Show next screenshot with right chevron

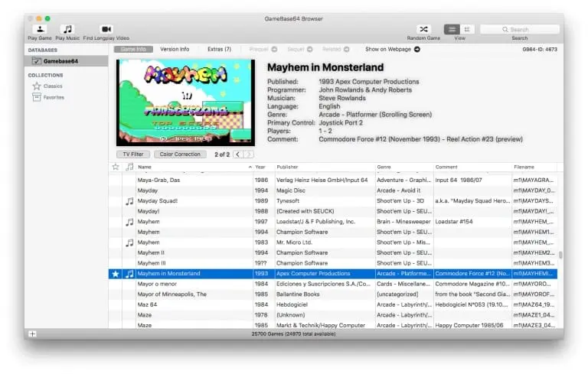point(248,154)
